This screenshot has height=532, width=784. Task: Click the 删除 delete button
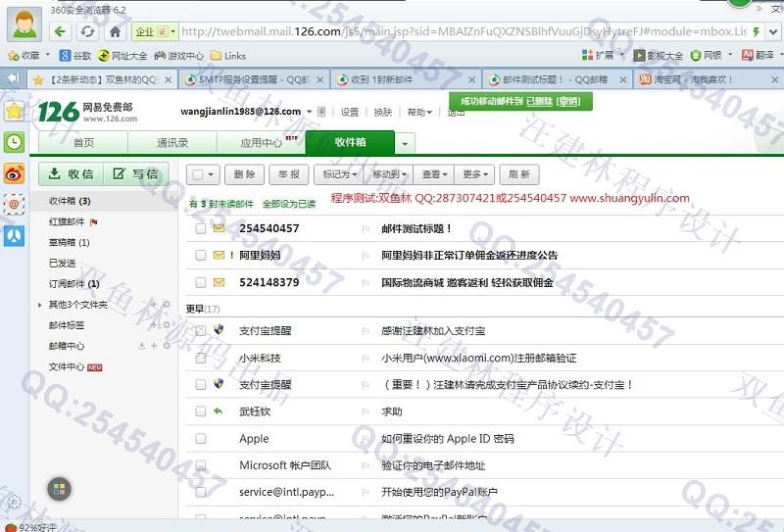pyautogui.click(x=244, y=174)
